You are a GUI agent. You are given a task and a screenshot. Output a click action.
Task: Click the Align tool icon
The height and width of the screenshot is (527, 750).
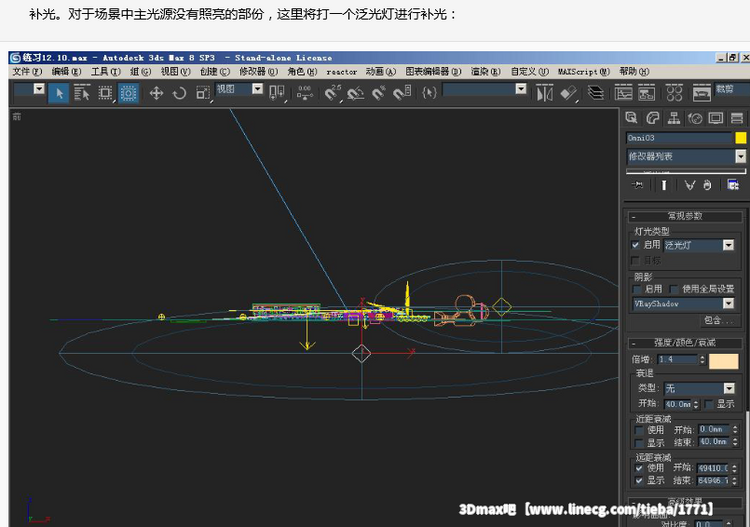(x=568, y=93)
